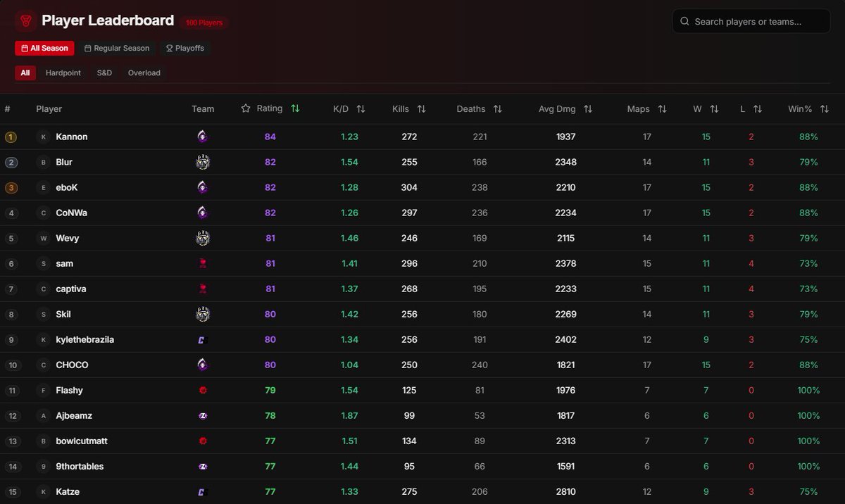Click the bronze rank 3 badge
The height and width of the screenshot is (504, 845).
click(x=11, y=187)
